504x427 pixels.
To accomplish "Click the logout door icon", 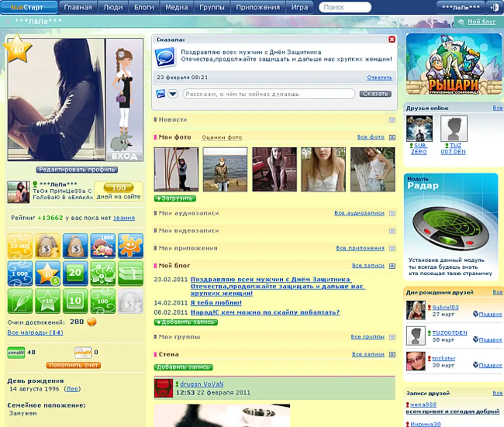I will (492, 7).
